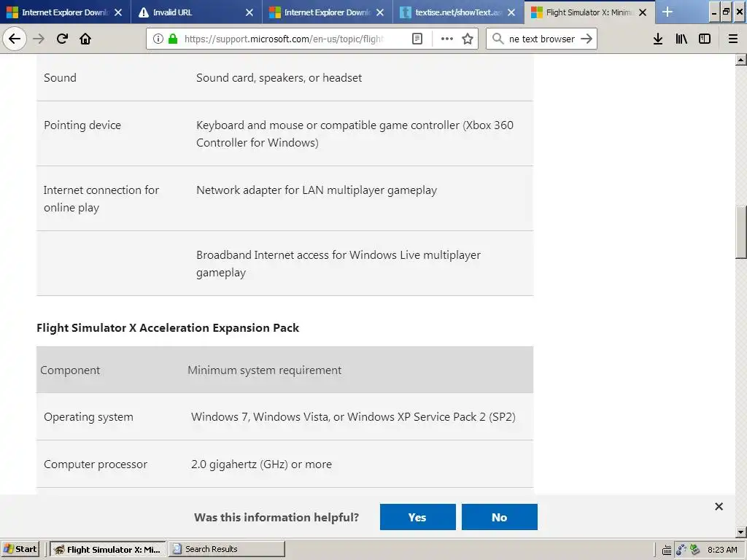This screenshot has height=560, width=747.
Task: Answer No to was this helpful
Action: pyautogui.click(x=499, y=517)
